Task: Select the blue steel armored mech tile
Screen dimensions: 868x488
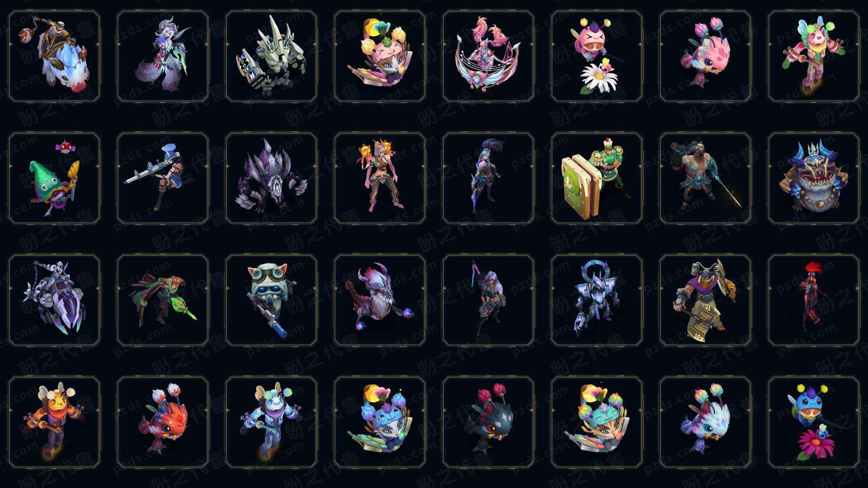Action: [597, 300]
